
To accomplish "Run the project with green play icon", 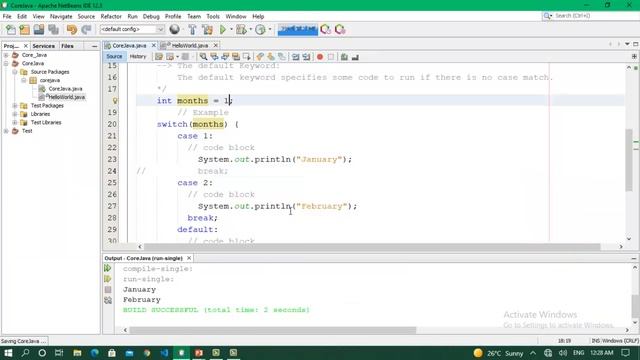I will (223, 29).
